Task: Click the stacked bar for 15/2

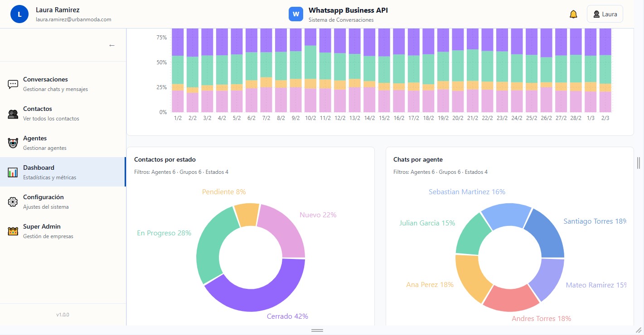Action: [384, 70]
